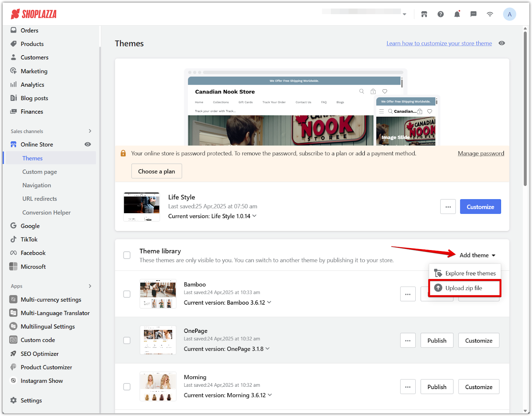532x416 pixels.
Task: Click the Facebook Meta icon
Action: pyautogui.click(x=13, y=253)
